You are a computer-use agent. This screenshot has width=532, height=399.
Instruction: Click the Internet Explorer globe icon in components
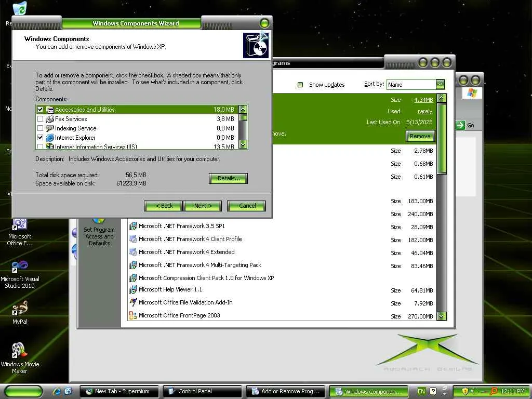[50, 138]
